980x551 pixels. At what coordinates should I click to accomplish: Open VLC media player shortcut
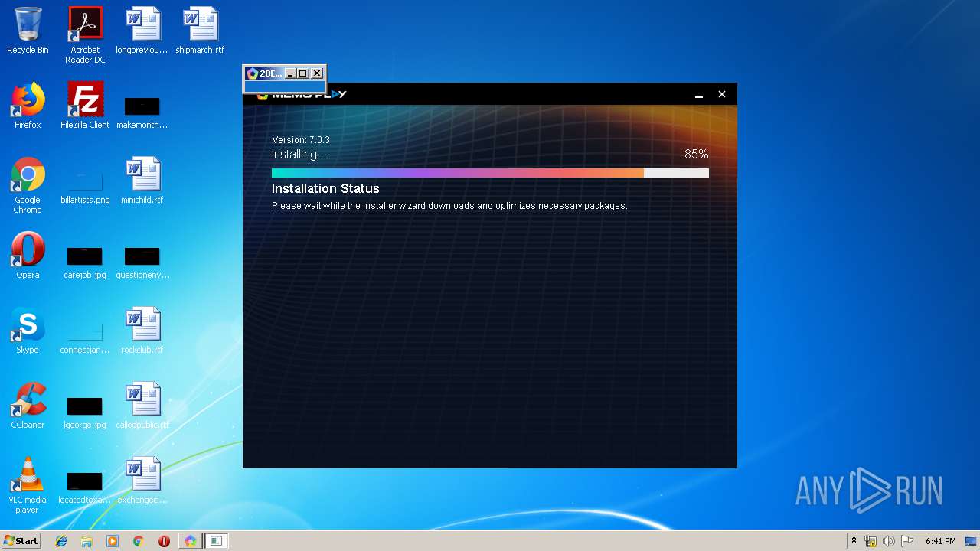tap(28, 485)
